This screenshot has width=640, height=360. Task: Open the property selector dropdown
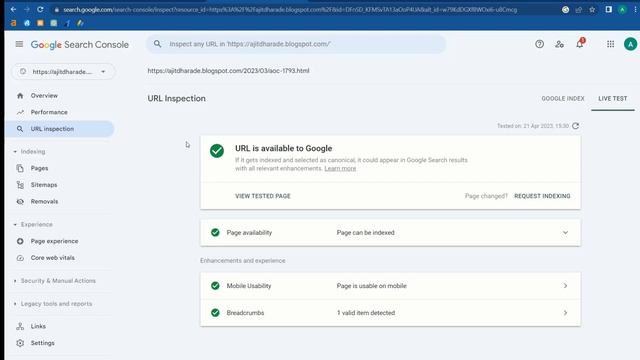tap(63, 71)
